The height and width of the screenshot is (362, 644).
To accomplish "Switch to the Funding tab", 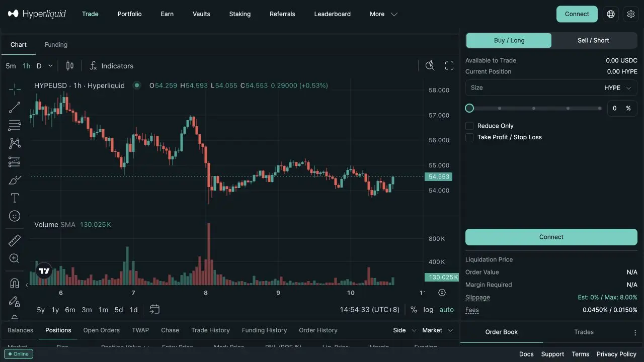I will tap(56, 45).
